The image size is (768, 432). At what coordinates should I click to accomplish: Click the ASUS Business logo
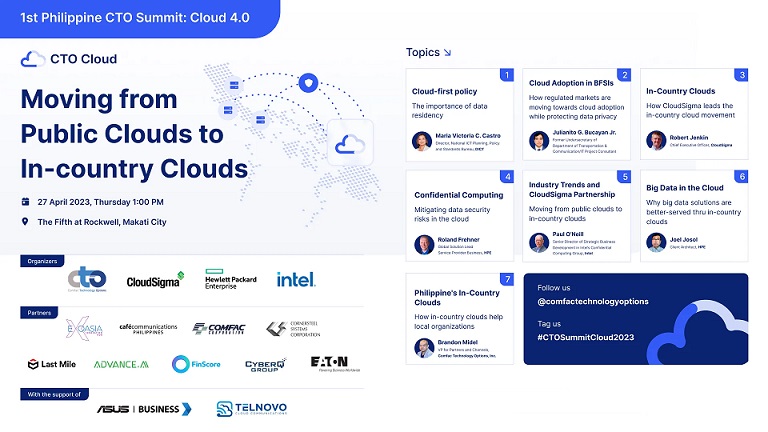[144, 409]
